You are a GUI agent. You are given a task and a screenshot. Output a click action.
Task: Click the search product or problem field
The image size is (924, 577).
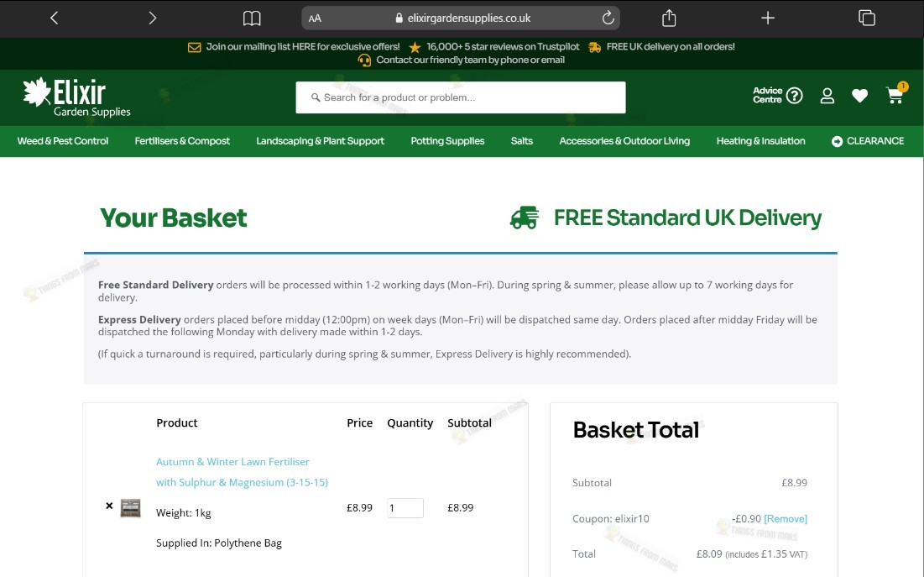click(x=460, y=97)
